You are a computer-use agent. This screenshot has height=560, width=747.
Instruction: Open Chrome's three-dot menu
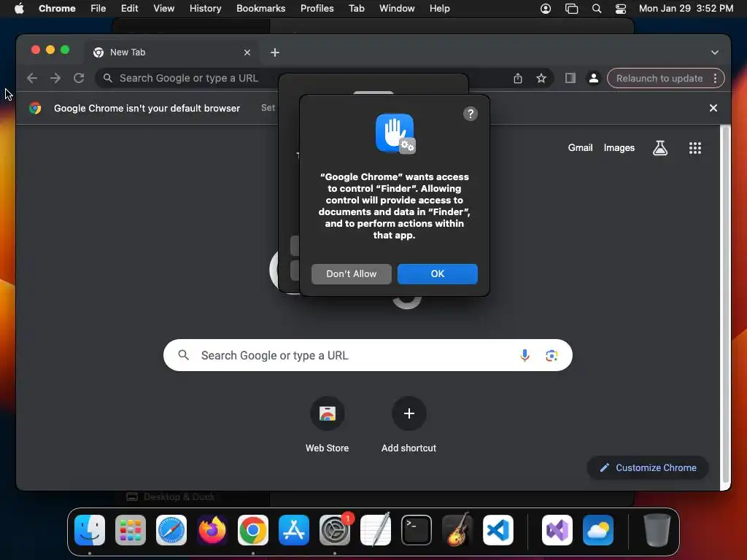pyautogui.click(x=715, y=79)
